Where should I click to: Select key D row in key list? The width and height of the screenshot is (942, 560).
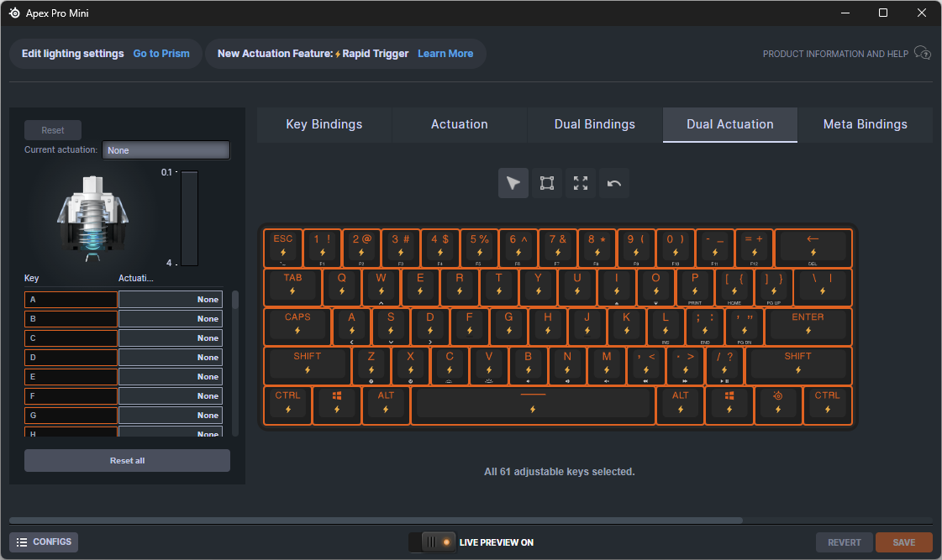[x=71, y=357]
